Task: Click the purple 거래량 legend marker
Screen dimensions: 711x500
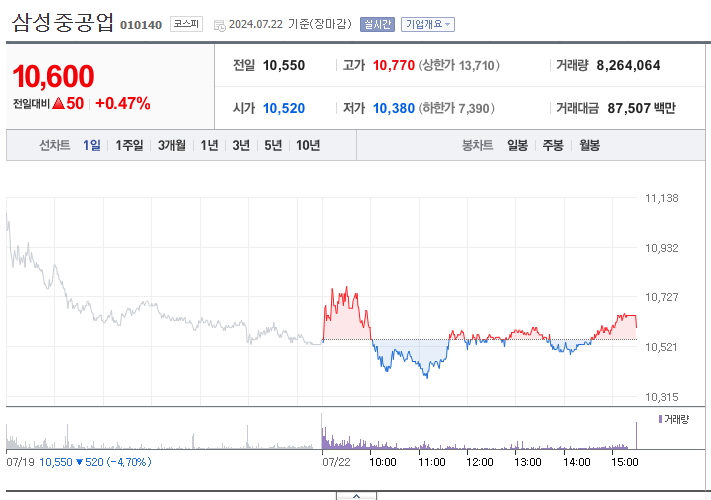Action: click(x=660, y=419)
